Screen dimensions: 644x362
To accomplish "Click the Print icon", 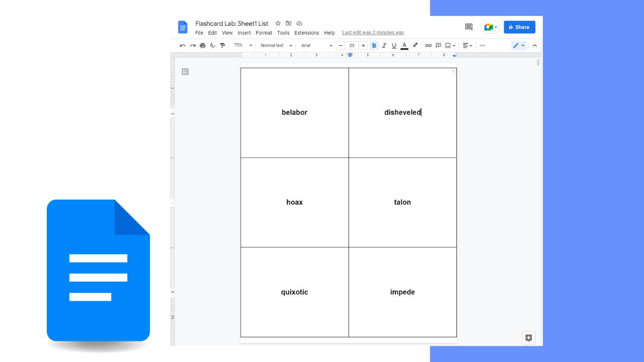I will point(202,45).
